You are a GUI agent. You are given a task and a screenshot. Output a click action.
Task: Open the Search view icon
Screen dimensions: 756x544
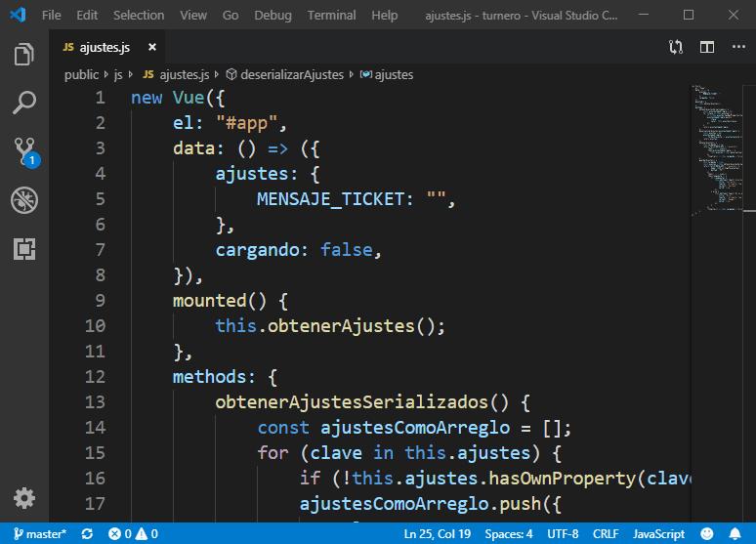[24, 102]
